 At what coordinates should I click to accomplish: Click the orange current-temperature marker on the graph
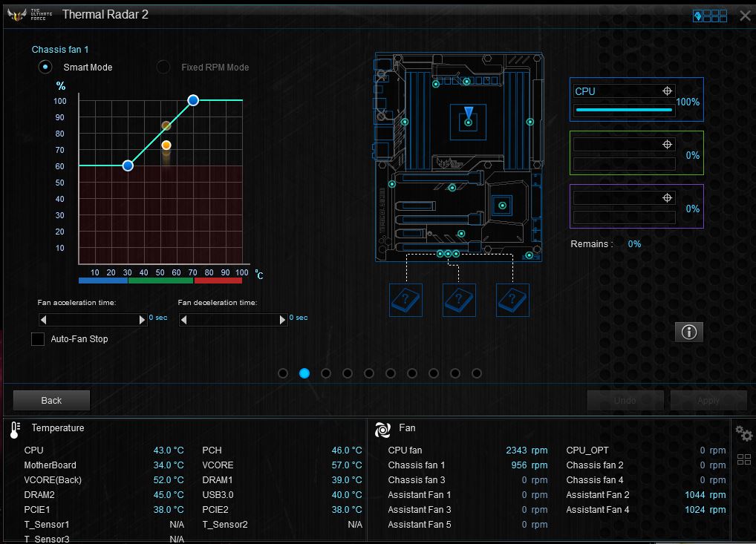pyautogui.click(x=166, y=145)
